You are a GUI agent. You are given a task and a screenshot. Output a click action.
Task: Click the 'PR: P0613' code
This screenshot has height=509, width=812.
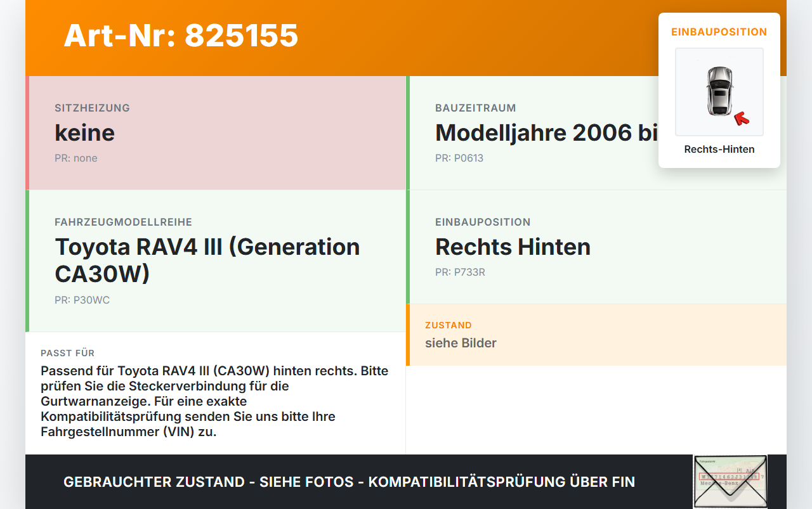459,158
